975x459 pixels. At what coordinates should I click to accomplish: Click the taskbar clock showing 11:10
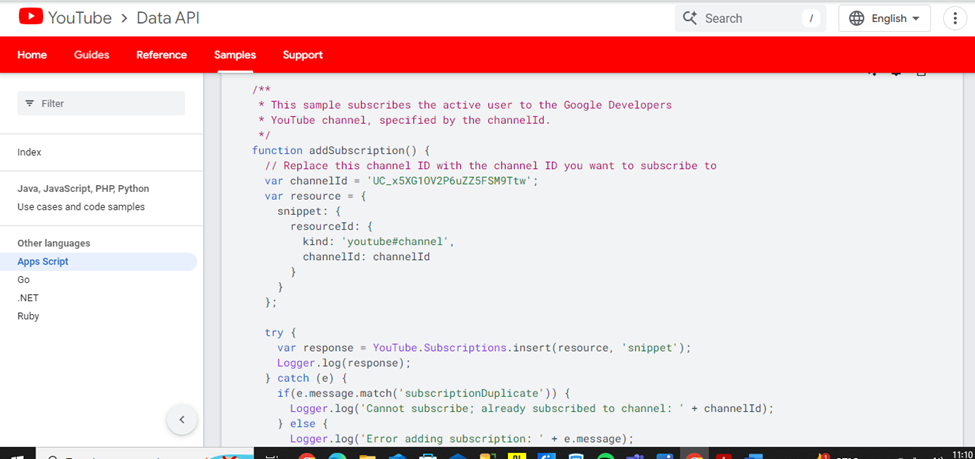(x=963, y=455)
